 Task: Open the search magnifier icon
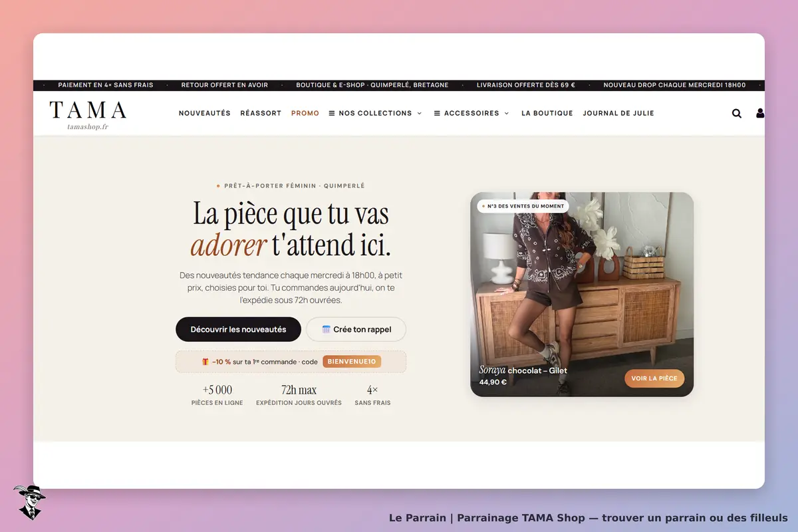tap(737, 113)
